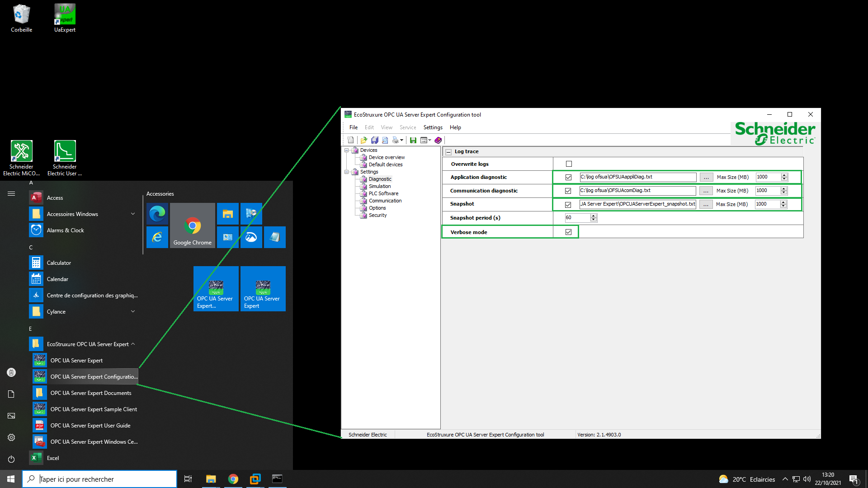
Task: Browse for the Application diagnostic log file
Action: click(706, 177)
